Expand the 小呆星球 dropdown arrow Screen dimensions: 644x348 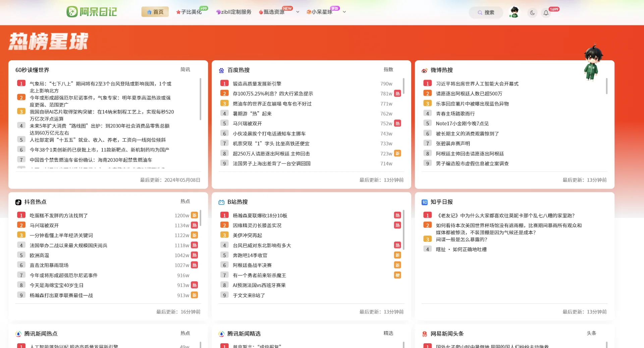(x=344, y=12)
